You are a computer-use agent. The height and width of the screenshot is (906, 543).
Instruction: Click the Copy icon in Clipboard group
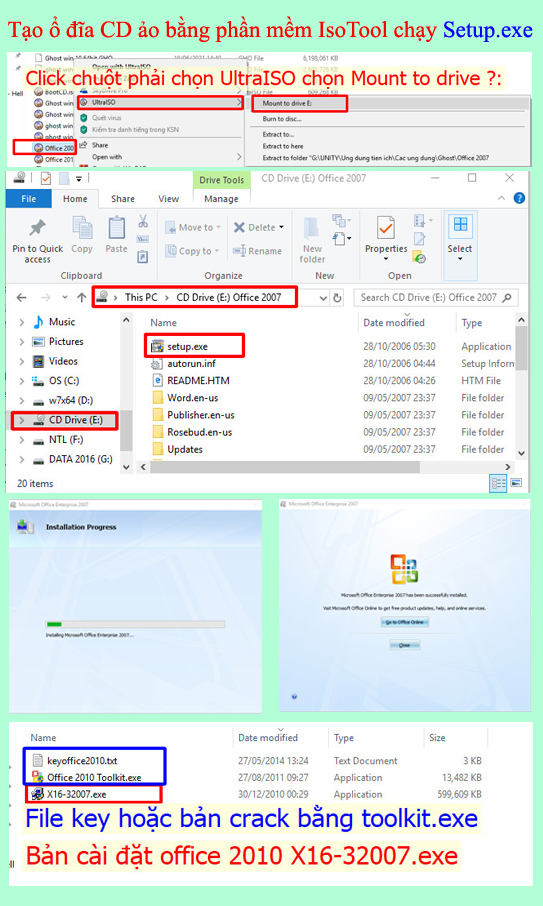82,228
